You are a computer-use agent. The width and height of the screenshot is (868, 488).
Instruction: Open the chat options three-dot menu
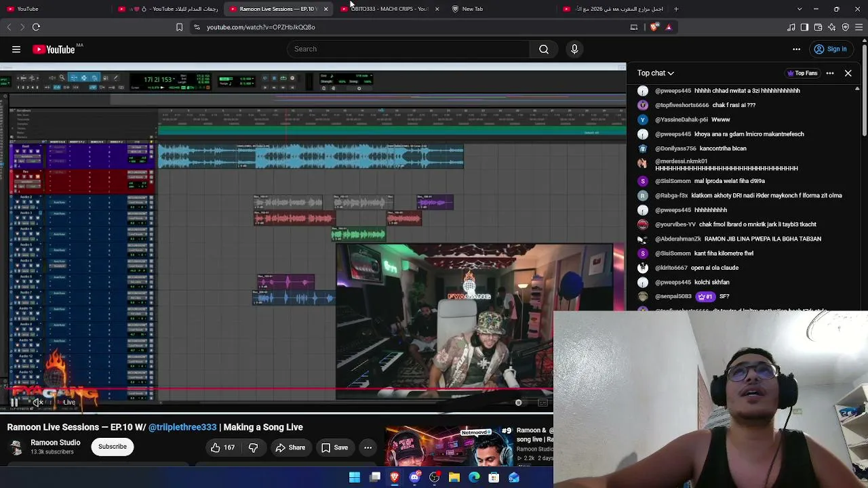point(830,73)
